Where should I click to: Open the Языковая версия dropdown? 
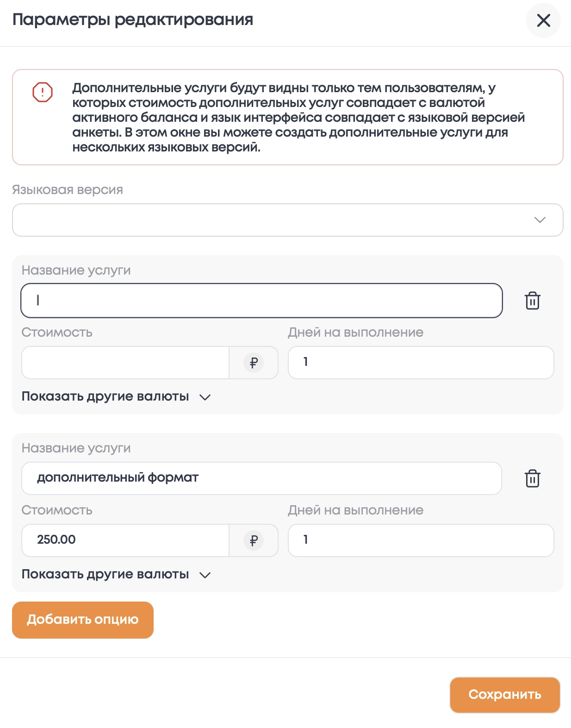click(287, 220)
